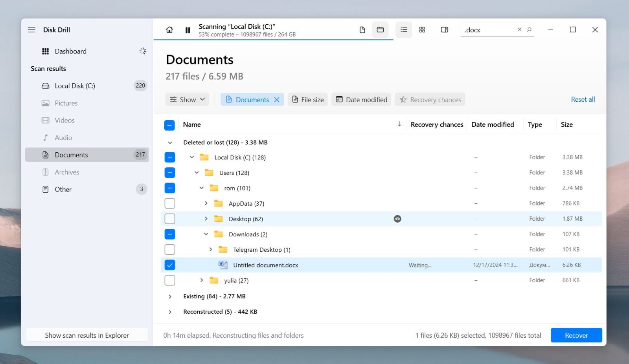Toggle the preview panel
The width and height of the screenshot is (629, 364).
point(444,29)
